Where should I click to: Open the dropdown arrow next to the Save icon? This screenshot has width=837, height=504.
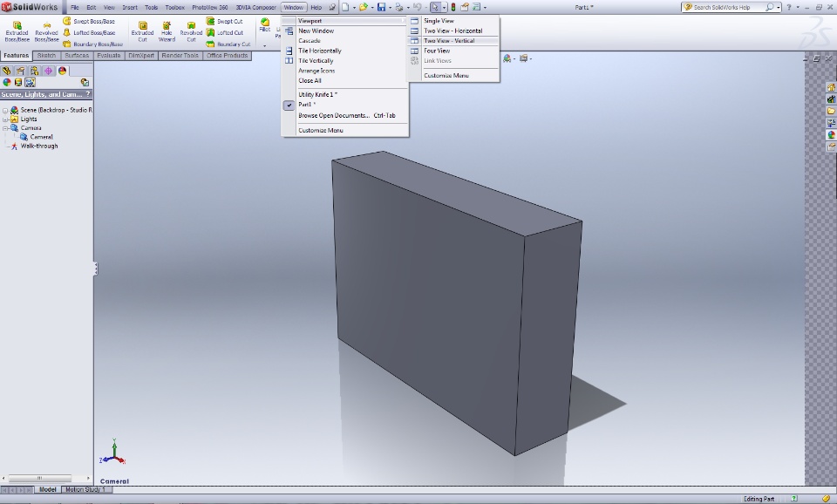[x=390, y=8]
